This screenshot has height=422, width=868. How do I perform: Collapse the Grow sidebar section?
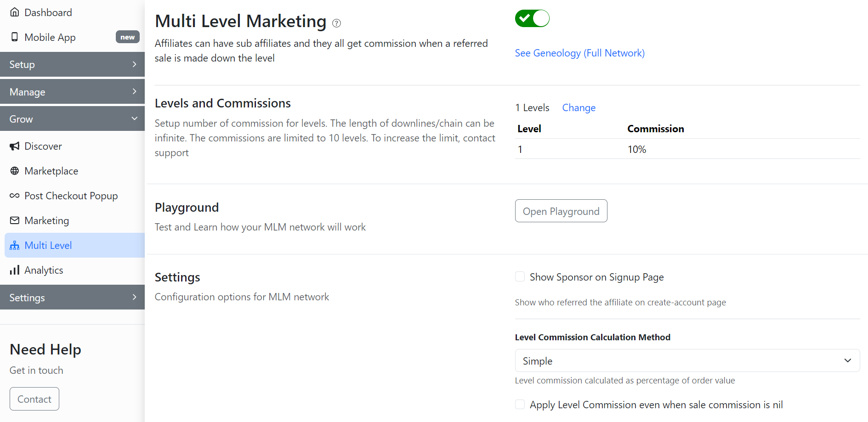(x=72, y=119)
